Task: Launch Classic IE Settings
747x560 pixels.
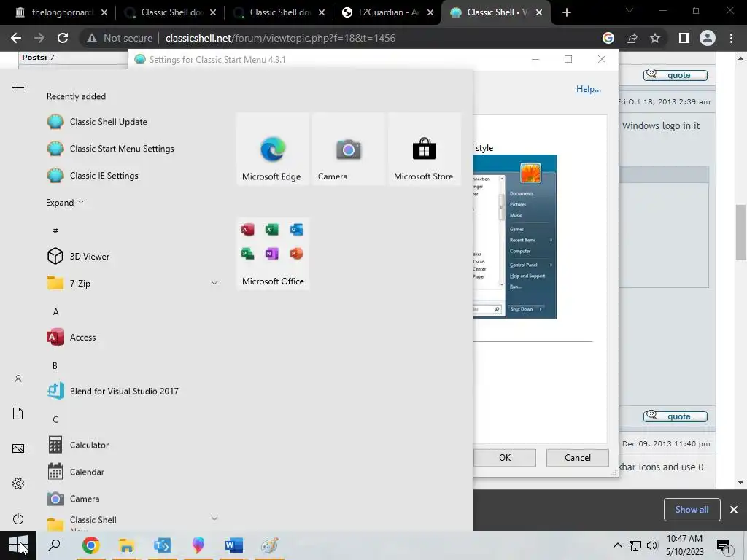Action: [x=93, y=176]
